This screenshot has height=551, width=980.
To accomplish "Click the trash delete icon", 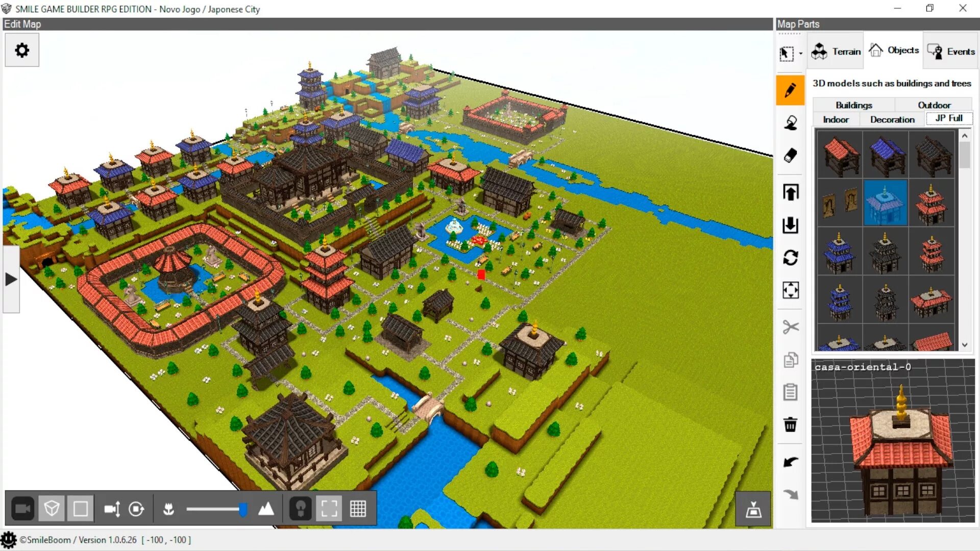I will pyautogui.click(x=790, y=424).
